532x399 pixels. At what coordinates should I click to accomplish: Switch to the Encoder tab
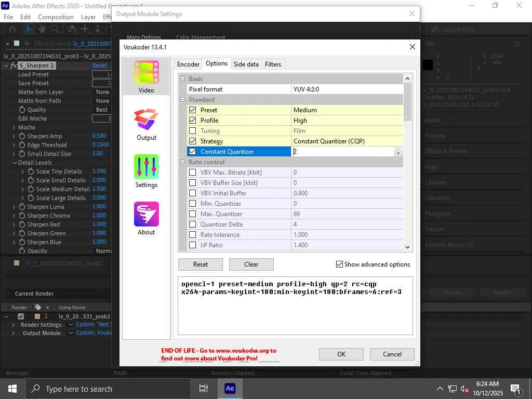188,64
